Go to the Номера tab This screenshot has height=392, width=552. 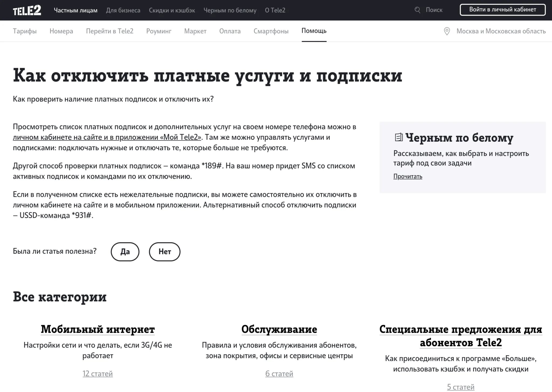tap(61, 31)
